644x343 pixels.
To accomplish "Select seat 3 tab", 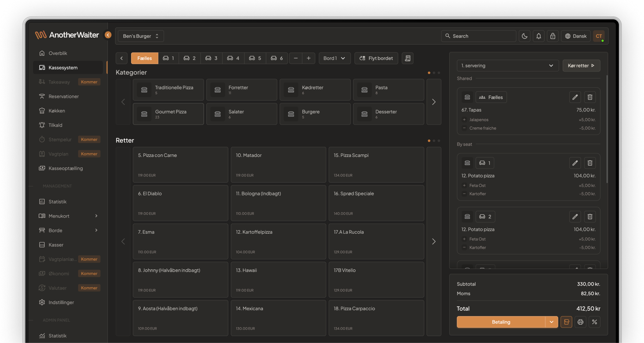I will pos(211,58).
